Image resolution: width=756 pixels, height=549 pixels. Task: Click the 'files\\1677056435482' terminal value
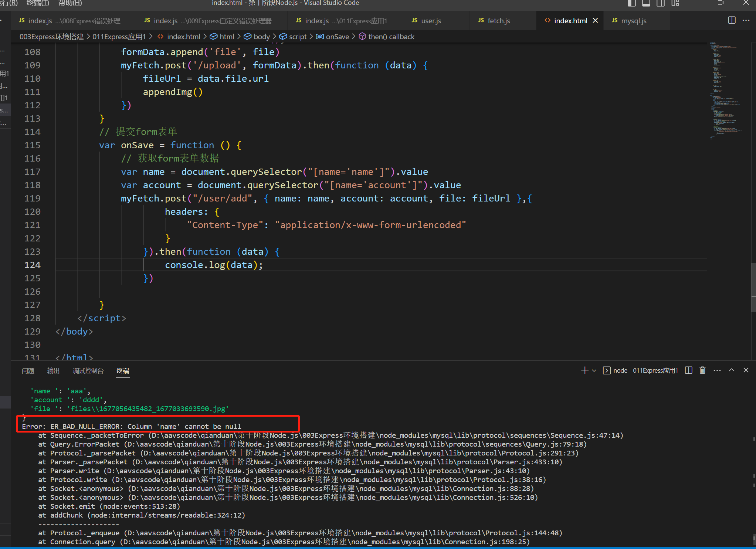coord(148,409)
